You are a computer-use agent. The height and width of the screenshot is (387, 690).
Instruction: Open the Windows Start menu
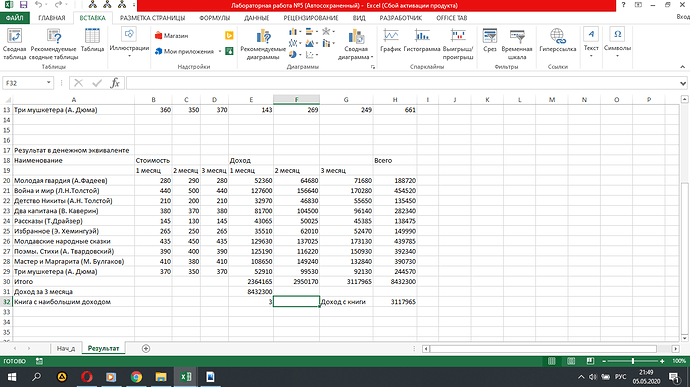tap(12, 377)
